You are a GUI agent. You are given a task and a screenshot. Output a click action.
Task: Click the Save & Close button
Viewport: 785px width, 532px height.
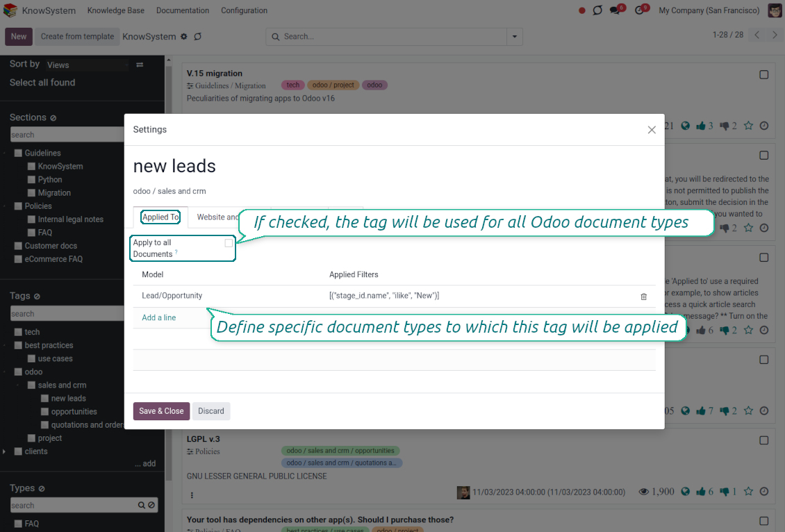click(161, 411)
